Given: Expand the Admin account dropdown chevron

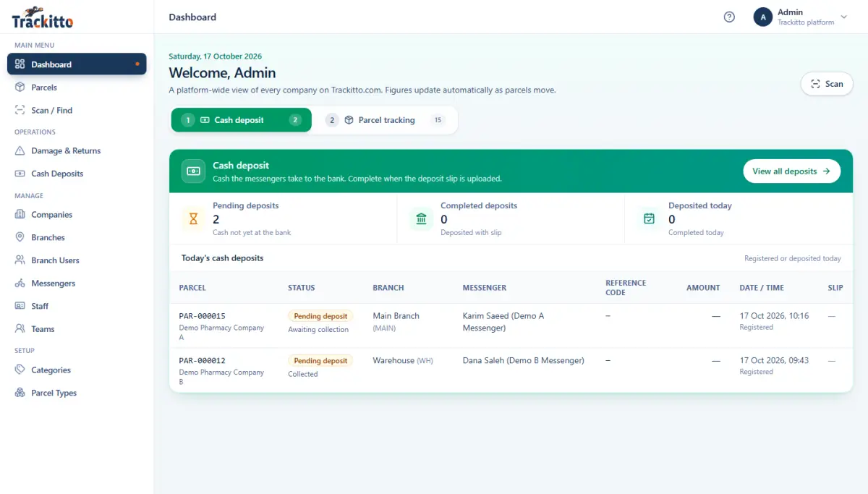Looking at the screenshot, I should (843, 17).
